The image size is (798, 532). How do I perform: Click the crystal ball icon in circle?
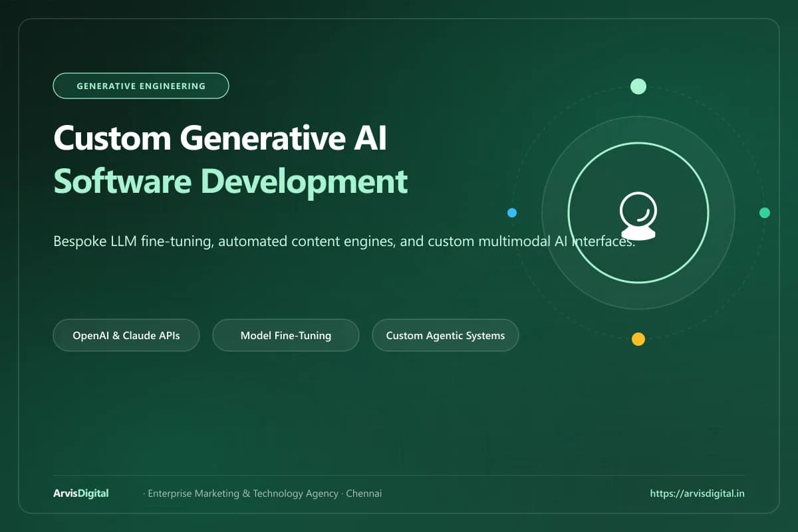tap(638, 215)
